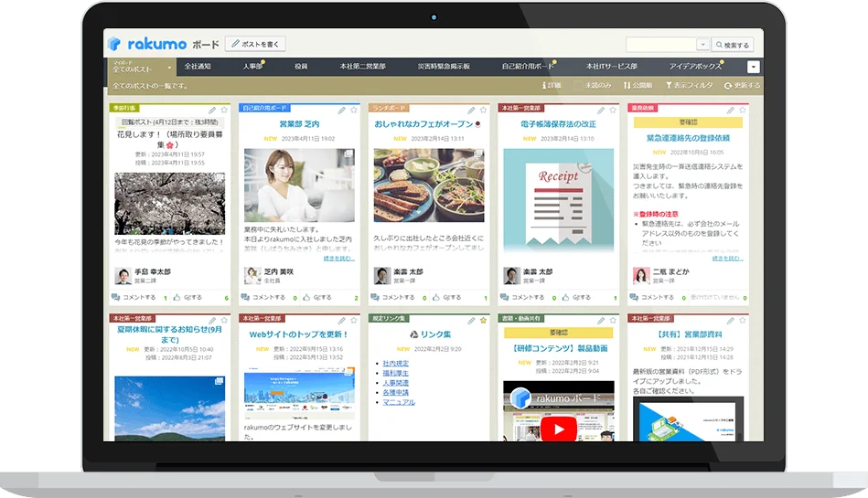Open the 電子帳簿保存法の改正 post title
Viewport: 868px width, 498px height.
point(558,124)
